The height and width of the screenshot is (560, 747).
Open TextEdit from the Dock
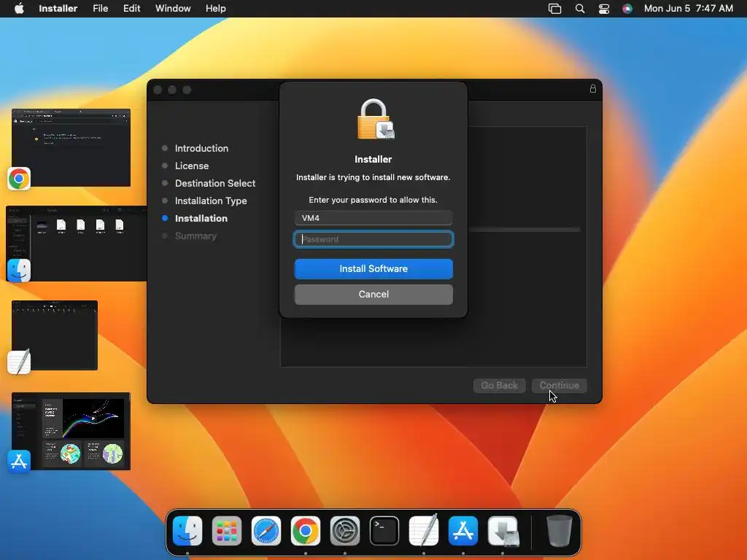424,531
